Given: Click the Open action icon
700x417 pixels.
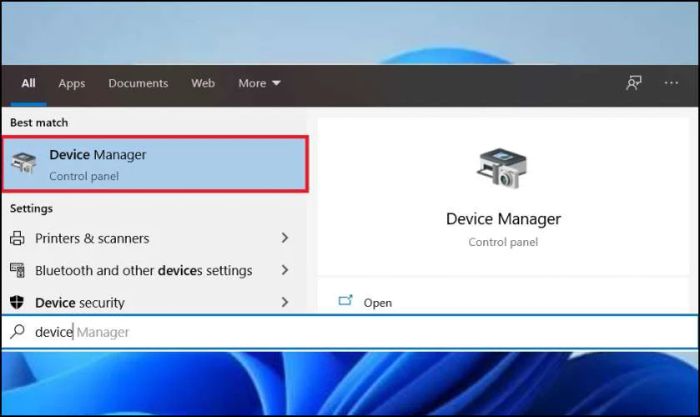Looking at the screenshot, I should (x=346, y=300).
